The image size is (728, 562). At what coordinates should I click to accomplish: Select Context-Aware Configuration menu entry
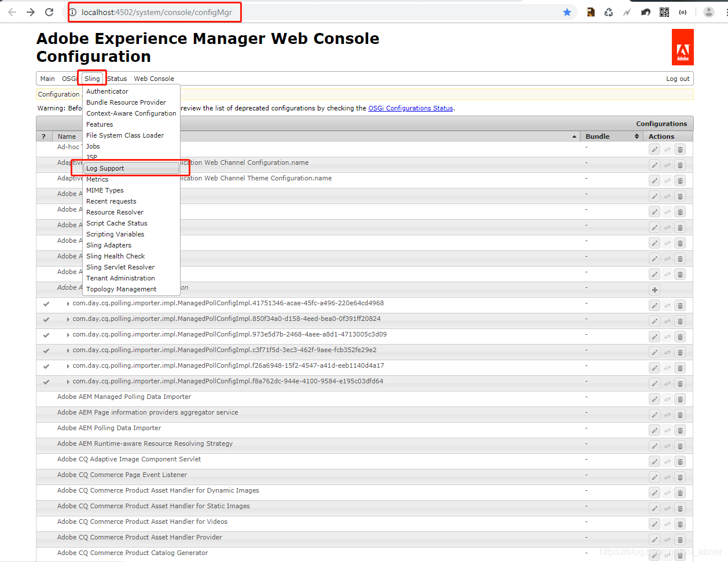click(131, 113)
